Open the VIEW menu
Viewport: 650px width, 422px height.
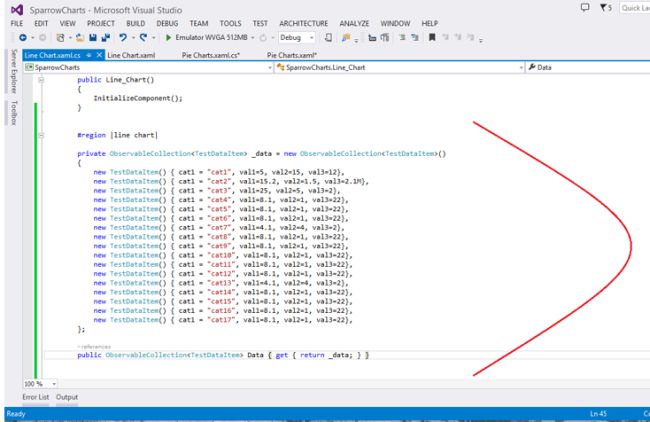[68, 23]
